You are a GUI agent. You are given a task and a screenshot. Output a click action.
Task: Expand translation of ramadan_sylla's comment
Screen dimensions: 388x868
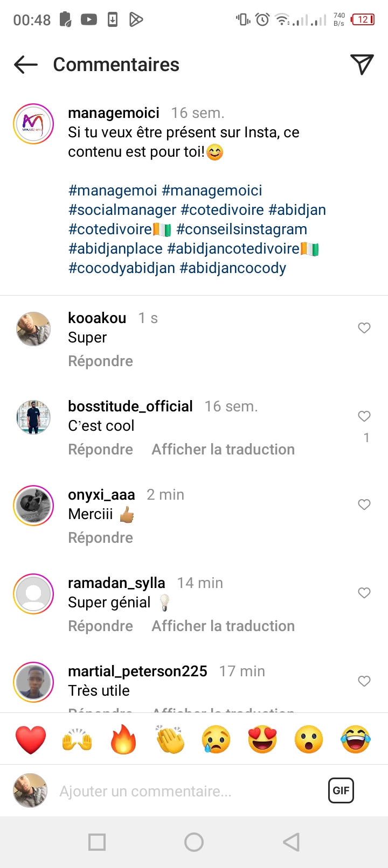pos(223,626)
